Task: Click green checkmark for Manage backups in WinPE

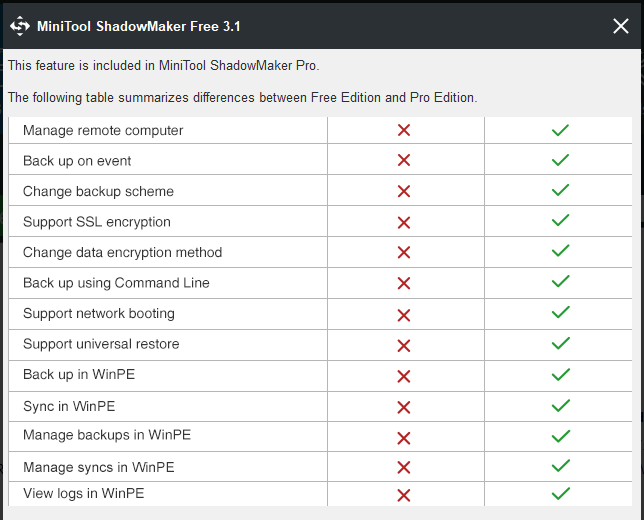Action: click(560, 436)
